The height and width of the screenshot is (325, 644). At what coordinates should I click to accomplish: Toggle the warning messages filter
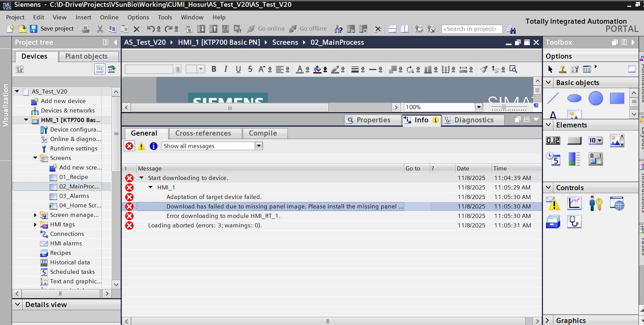141,146
